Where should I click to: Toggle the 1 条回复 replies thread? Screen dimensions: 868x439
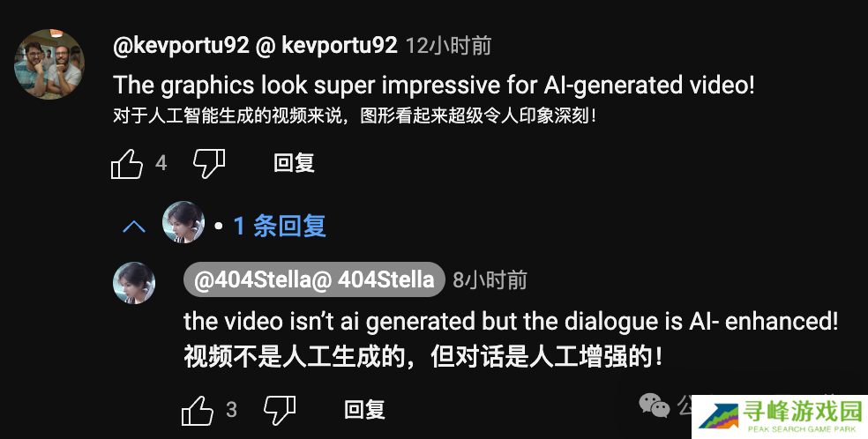pos(280,226)
